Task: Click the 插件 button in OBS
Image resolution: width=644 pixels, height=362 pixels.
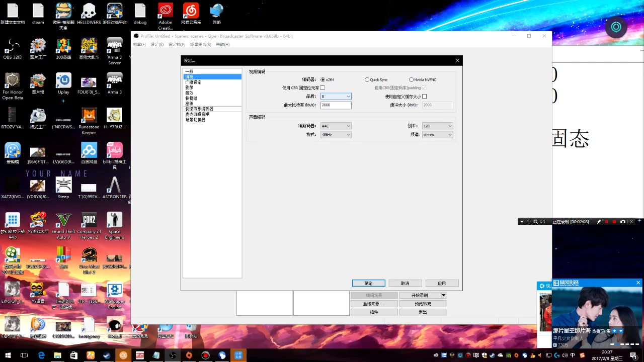Action: click(x=373, y=312)
